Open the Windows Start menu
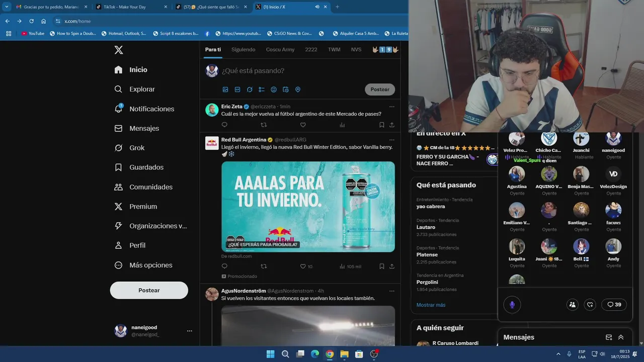 [270, 354]
